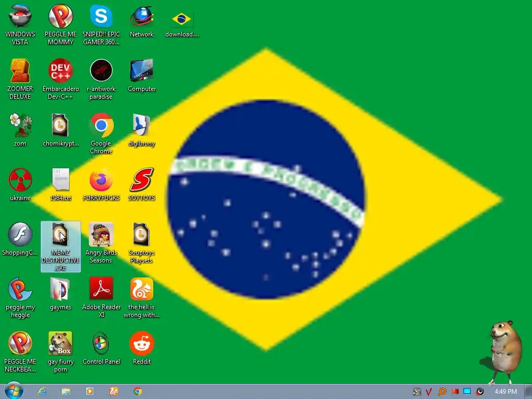Open Windows Explorer from the taskbar
Screen dimensions: 532x399
point(66,392)
